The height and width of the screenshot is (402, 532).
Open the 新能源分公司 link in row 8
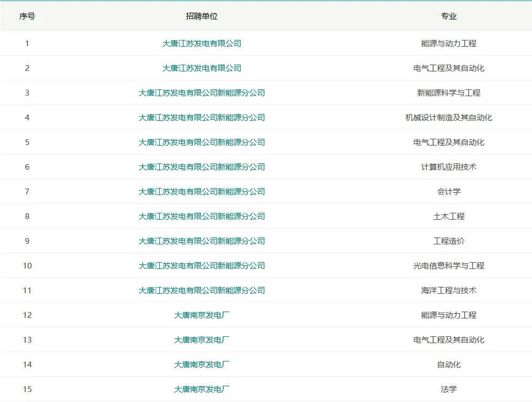[201, 217]
